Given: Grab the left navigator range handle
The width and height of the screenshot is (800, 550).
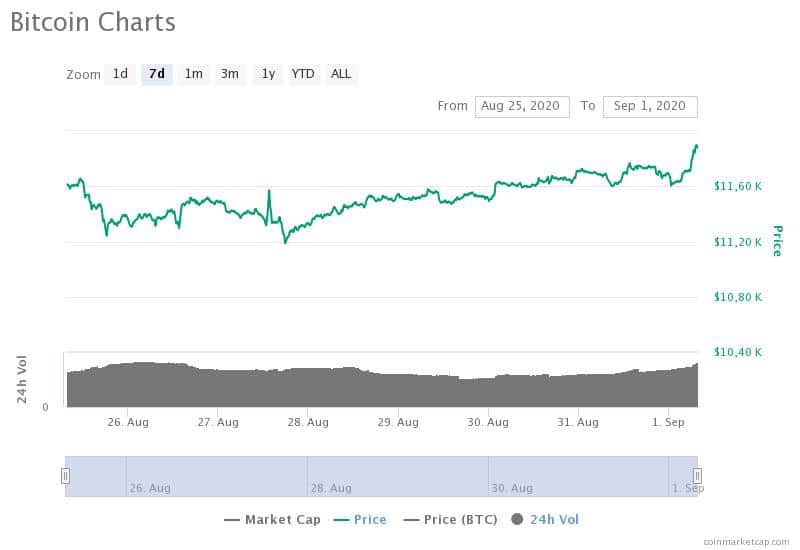Looking at the screenshot, I should pyautogui.click(x=65, y=476).
